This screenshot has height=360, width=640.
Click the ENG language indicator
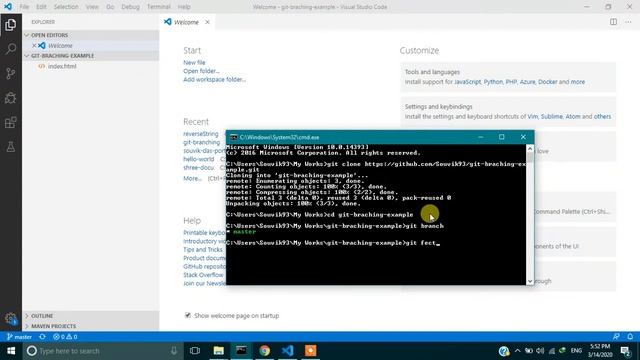point(576,351)
